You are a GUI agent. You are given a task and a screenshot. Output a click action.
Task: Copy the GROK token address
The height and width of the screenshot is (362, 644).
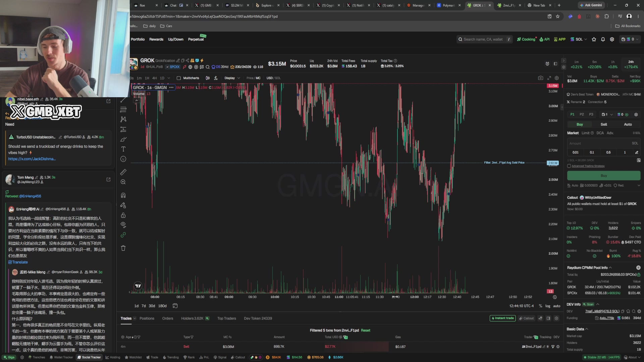pyautogui.click(x=183, y=61)
